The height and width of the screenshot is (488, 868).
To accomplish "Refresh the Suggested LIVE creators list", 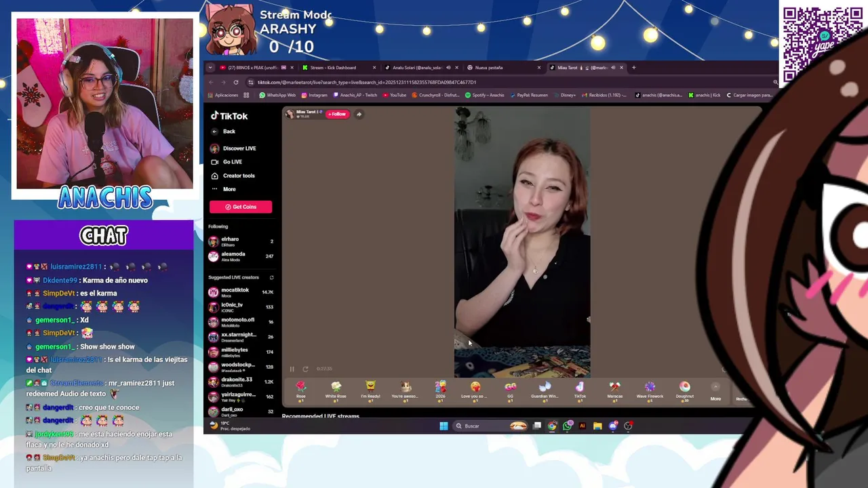I will click(271, 277).
